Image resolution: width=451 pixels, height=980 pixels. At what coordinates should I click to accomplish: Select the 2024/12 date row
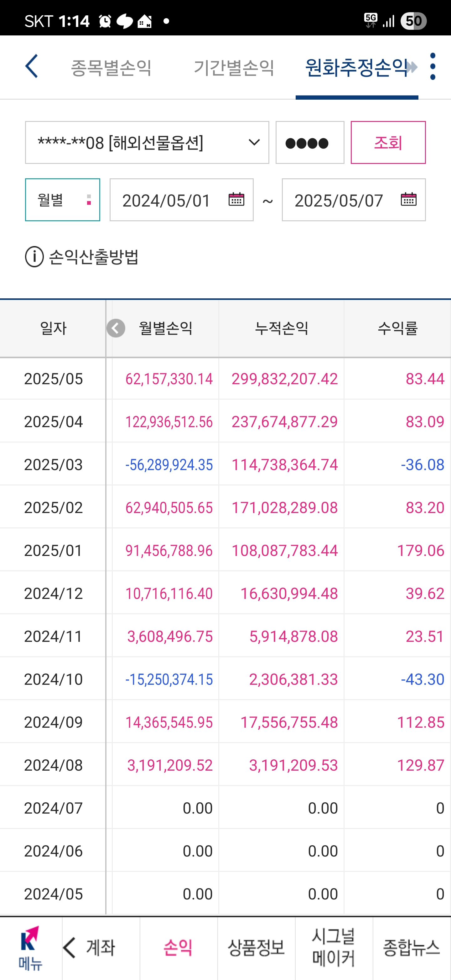click(53, 594)
